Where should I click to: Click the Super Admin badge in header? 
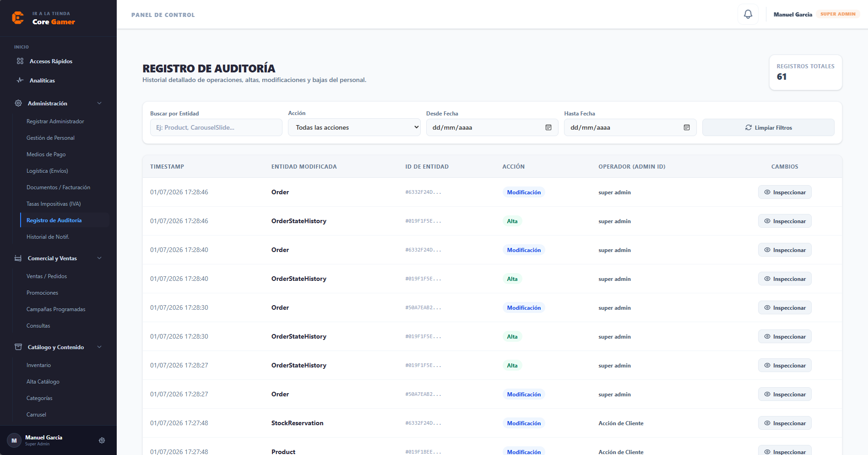[838, 14]
